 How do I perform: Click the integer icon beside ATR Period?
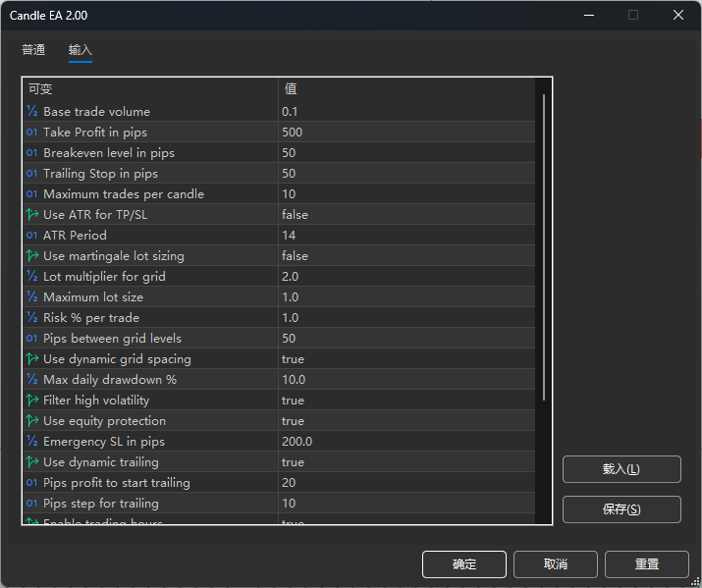(x=32, y=236)
